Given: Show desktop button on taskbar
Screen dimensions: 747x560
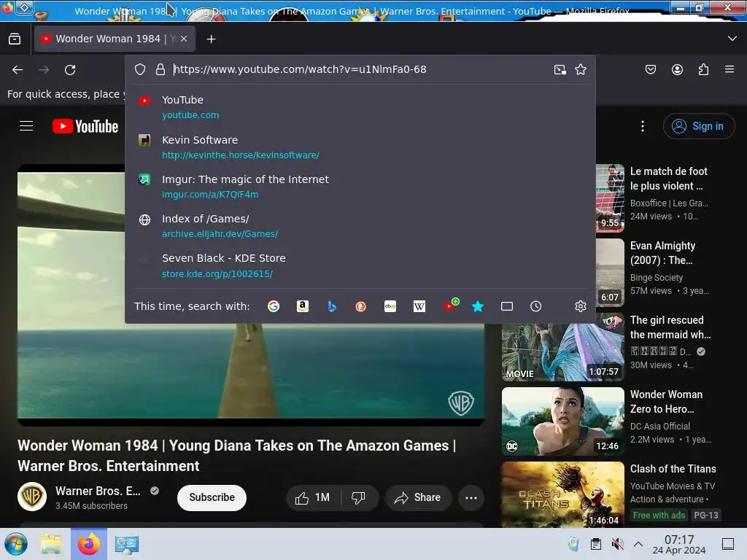Looking at the screenshot, I should [x=728, y=544].
